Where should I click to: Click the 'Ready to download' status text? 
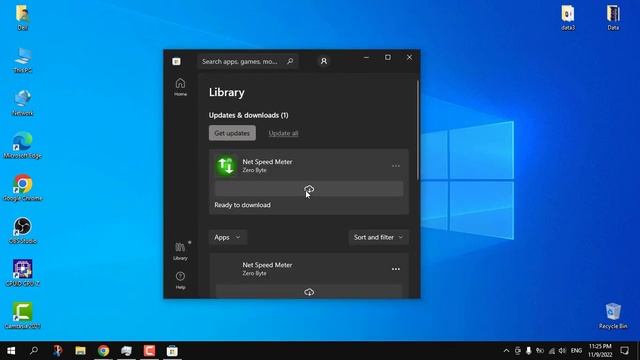point(242,205)
